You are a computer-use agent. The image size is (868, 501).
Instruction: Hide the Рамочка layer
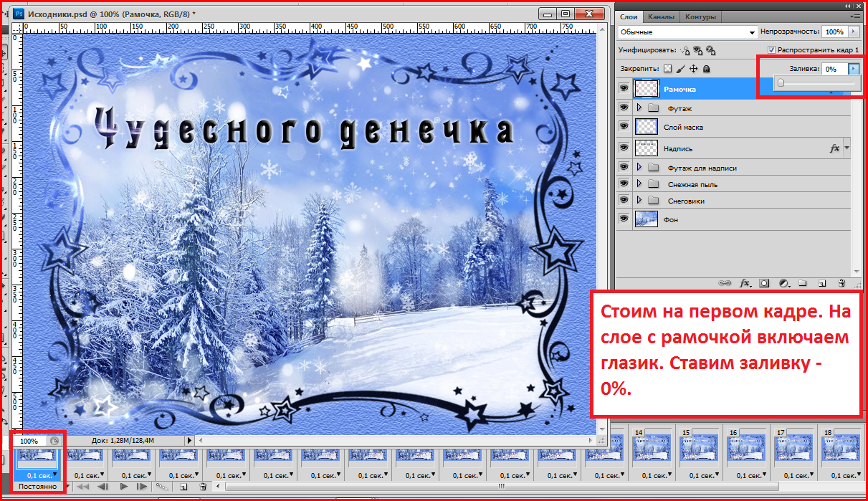(x=624, y=88)
